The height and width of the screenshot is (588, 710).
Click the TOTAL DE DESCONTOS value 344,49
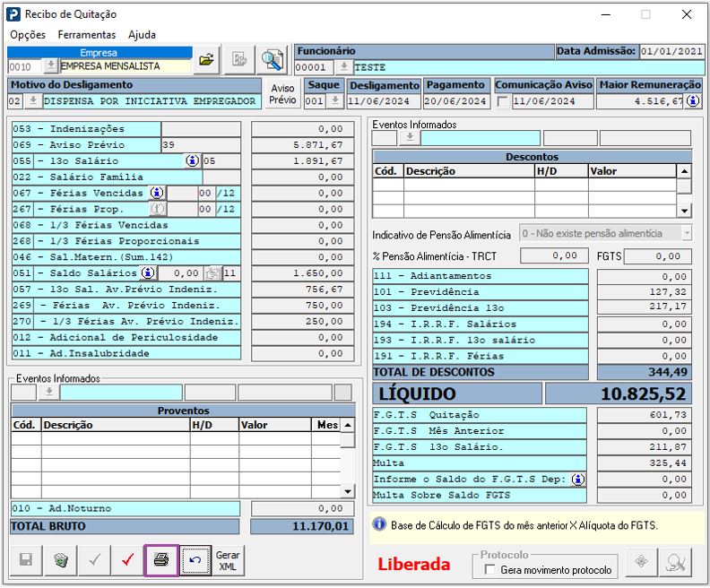[x=645, y=372]
